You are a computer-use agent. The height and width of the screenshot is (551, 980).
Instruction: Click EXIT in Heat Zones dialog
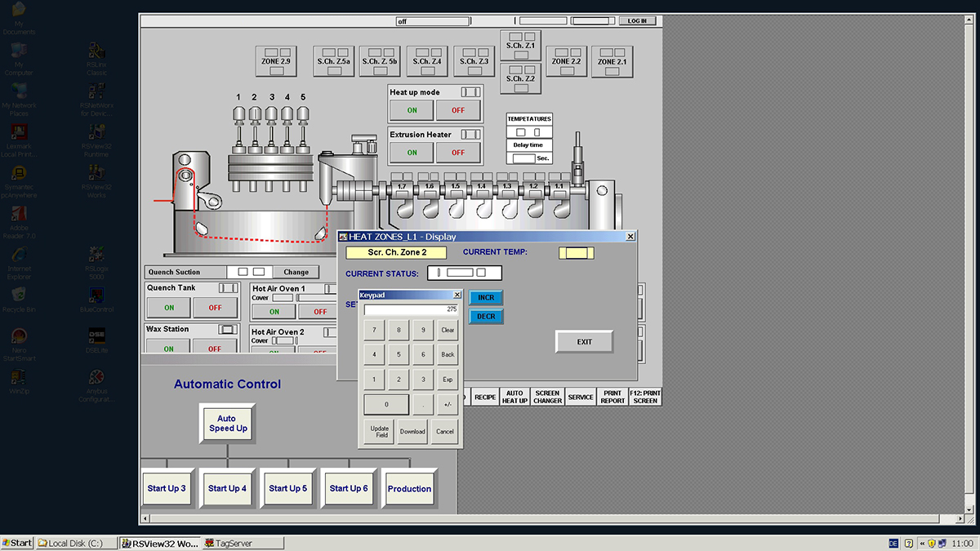point(584,342)
